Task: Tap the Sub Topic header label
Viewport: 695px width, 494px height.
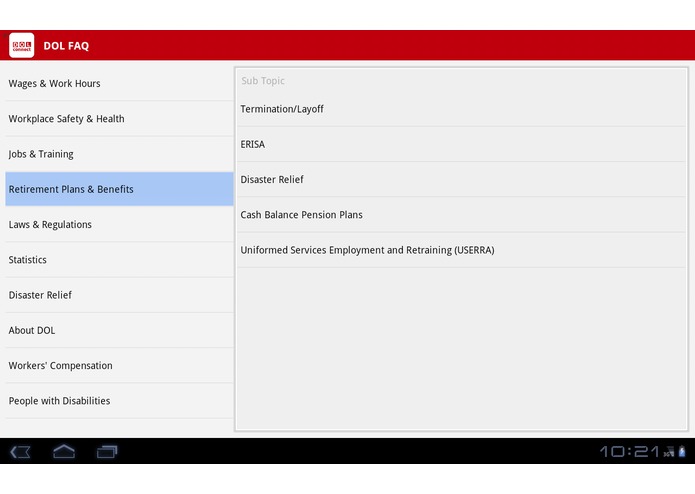Action: pyautogui.click(x=263, y=81)
